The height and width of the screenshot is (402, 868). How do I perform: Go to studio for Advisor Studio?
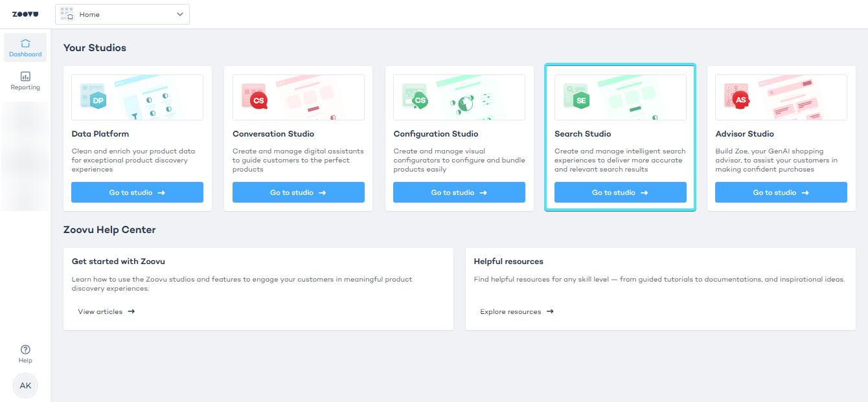click(x=781, y=192)
